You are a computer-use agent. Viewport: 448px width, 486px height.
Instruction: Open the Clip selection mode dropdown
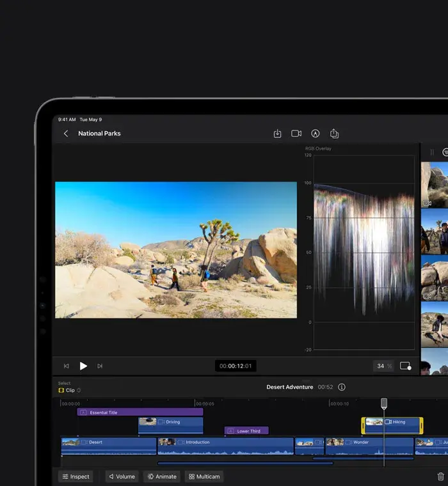tap(70, 390)
